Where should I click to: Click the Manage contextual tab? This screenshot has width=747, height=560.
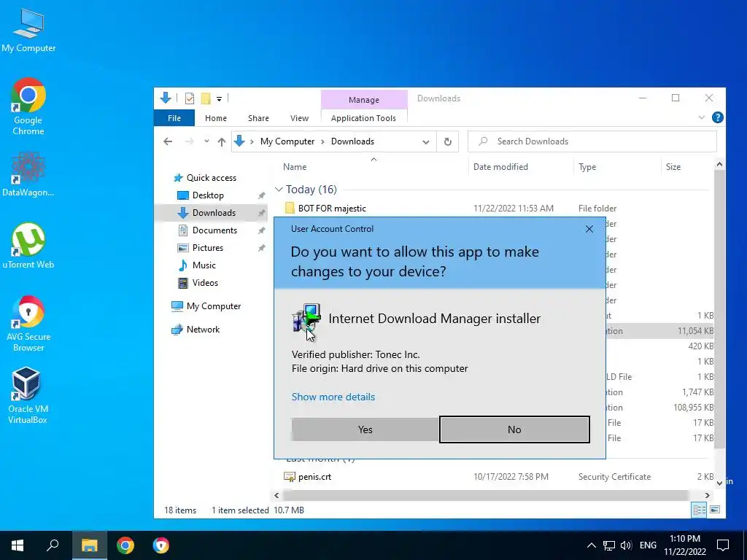pos(364,99)
